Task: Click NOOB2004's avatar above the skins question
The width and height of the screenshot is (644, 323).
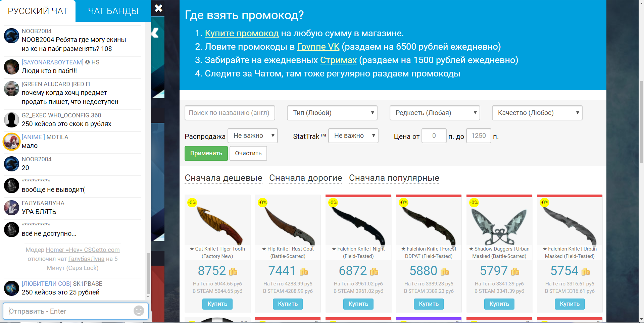Action: pos(11,36)
